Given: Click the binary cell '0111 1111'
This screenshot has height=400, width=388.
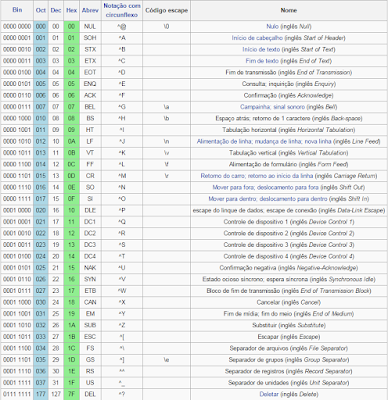Looking at the screenshot, I should pyautogui.click(x=17, y=394).
